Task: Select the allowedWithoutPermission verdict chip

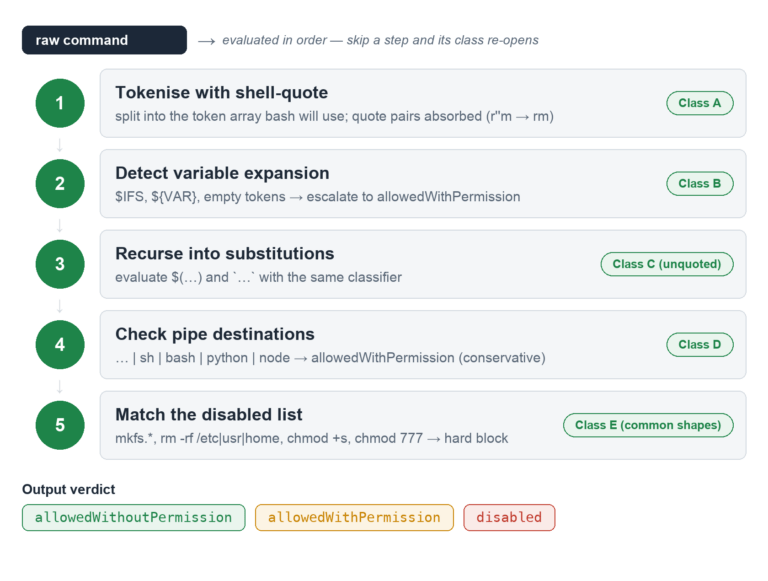Action: pos(133,517)
